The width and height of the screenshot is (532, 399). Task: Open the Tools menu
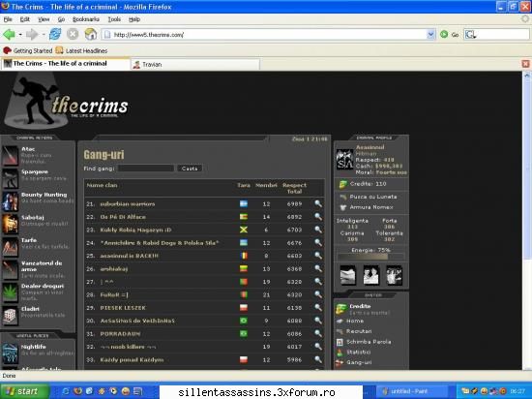[114, 19]
